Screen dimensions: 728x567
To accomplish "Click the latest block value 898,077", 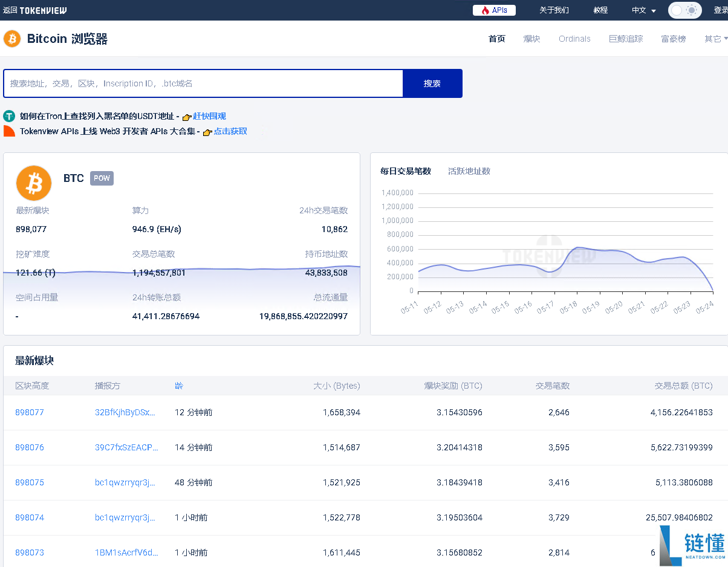I will (x=31, y=229).
